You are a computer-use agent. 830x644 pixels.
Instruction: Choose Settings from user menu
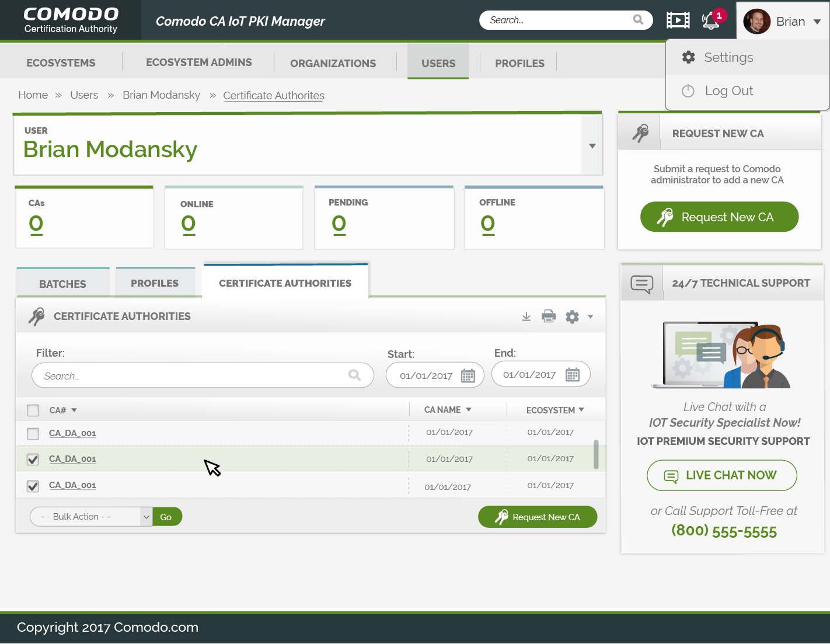pos(748,57)
